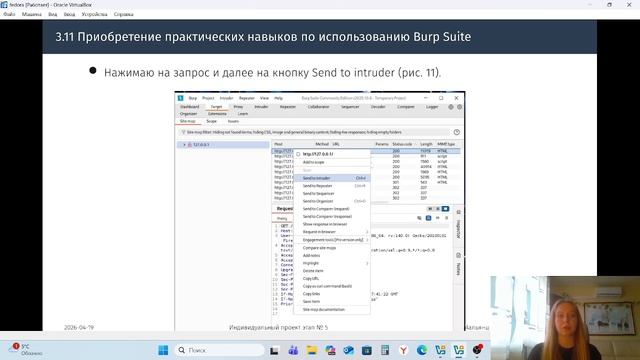Click the taskbar Поиск search box

220,350
